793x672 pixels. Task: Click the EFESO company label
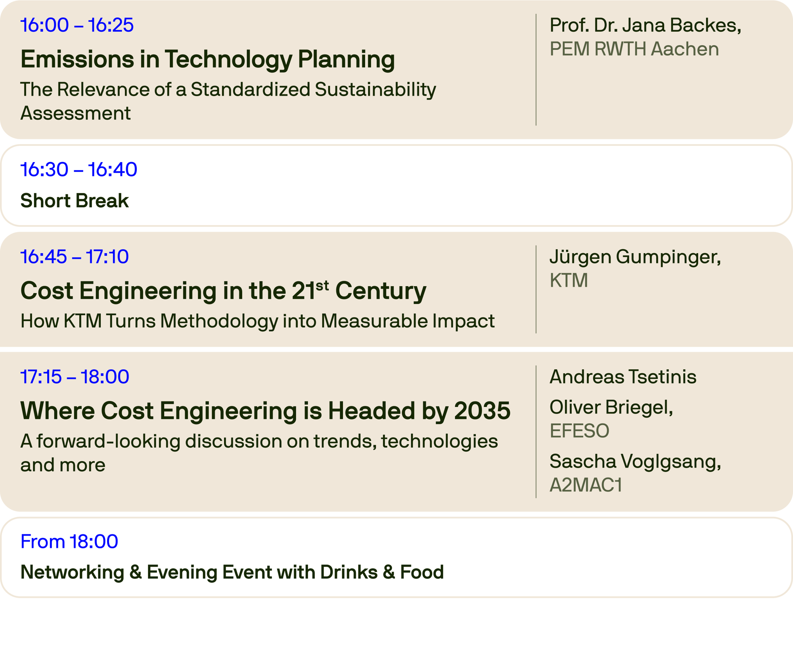pyautogui.click(x=579, y=431)
